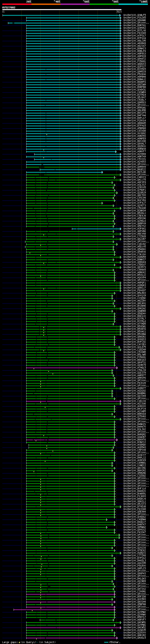Select hit label UniRef100_B6TLQ6
The image size is (150, 644).
coord(135,172)
